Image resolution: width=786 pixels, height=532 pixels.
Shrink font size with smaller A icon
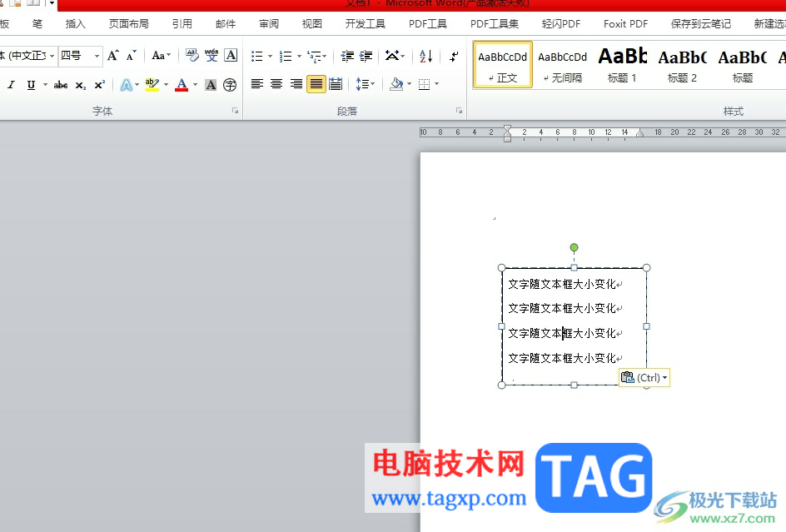coord(132,56)
